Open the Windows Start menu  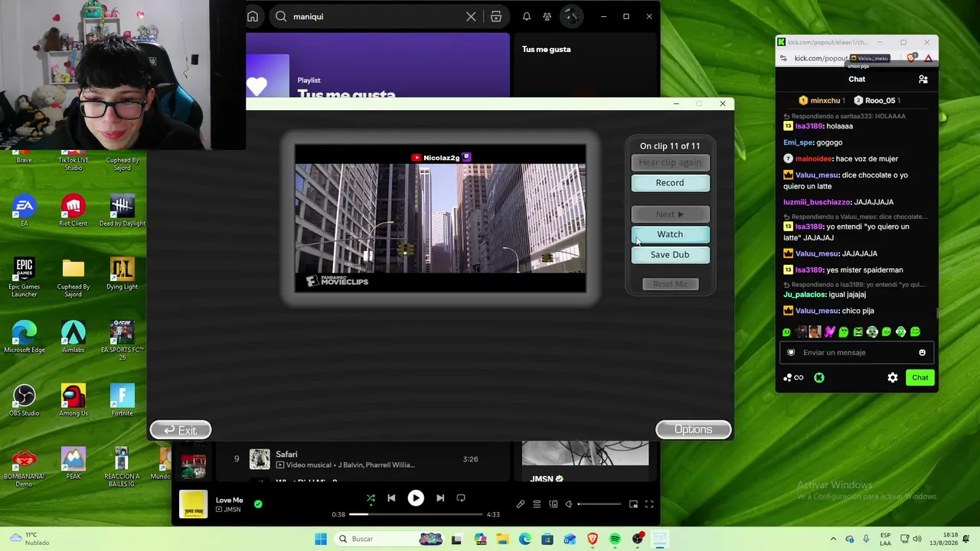(321, 539)
